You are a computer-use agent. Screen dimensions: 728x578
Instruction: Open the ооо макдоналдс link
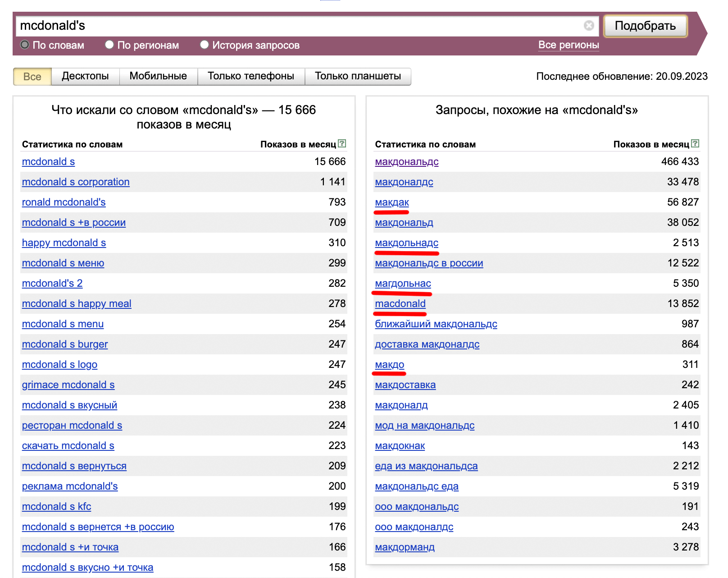tap(414, 527)
